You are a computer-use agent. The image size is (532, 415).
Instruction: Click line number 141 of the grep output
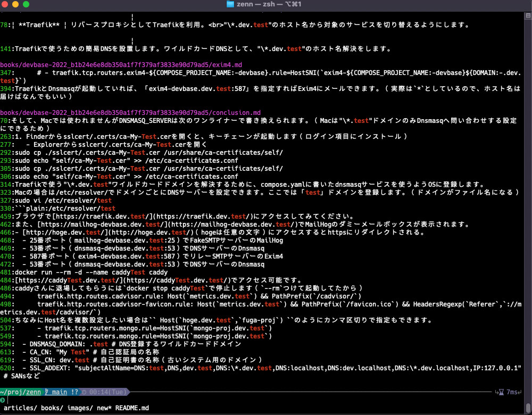coord(6,49)
